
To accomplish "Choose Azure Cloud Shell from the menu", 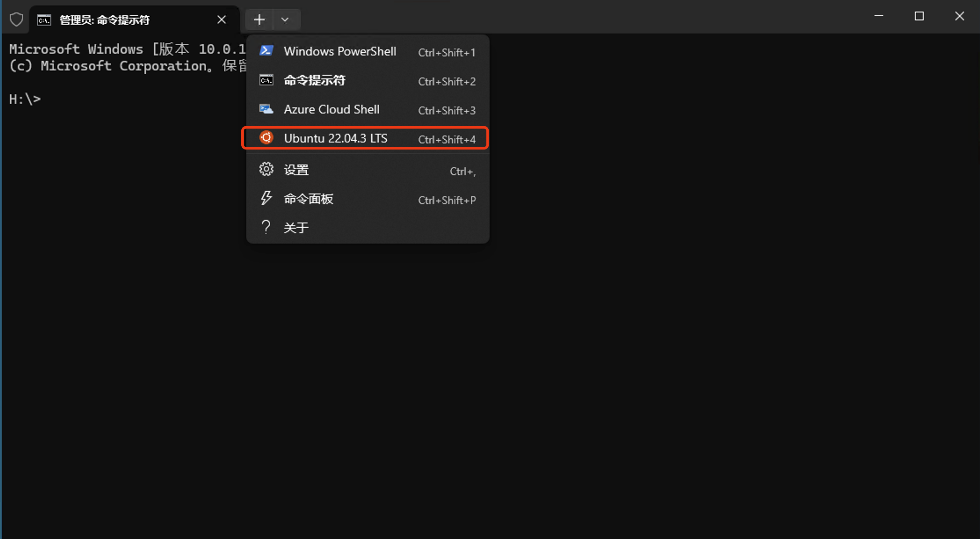I will (331, 109).
